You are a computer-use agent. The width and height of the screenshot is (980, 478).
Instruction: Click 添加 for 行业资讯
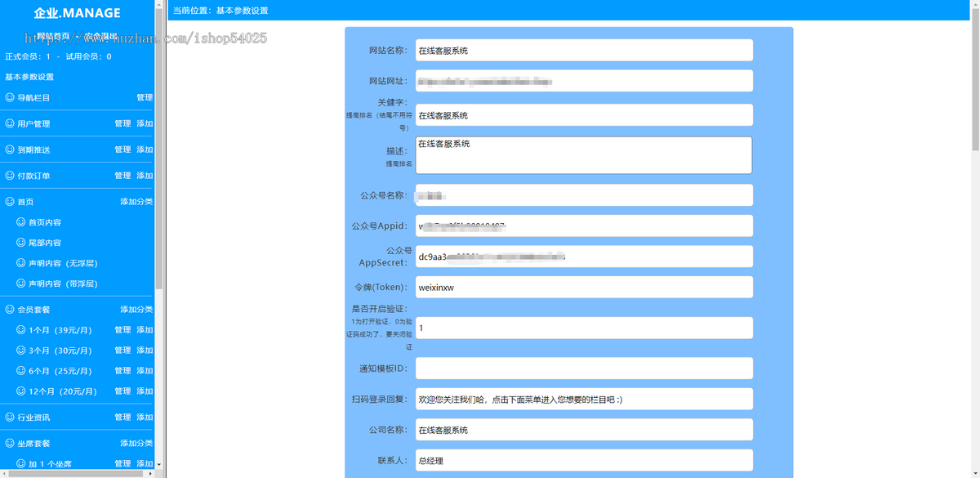pos(145,417)
